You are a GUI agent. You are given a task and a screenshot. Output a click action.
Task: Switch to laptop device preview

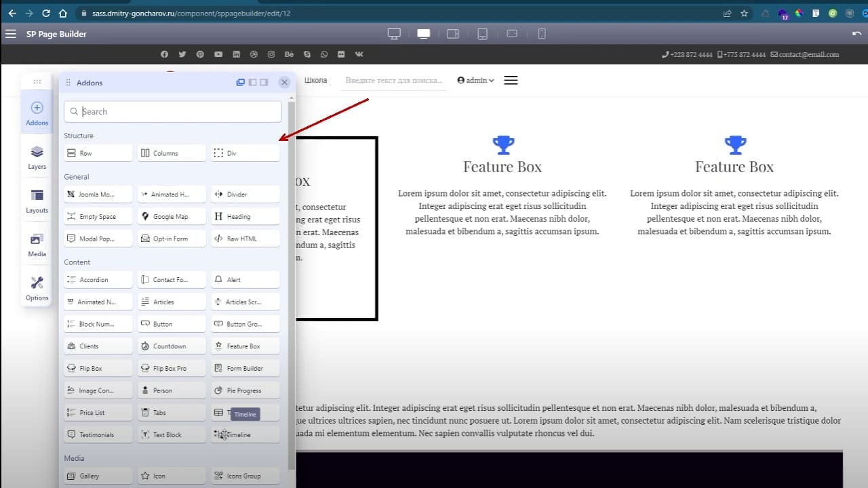424,34
